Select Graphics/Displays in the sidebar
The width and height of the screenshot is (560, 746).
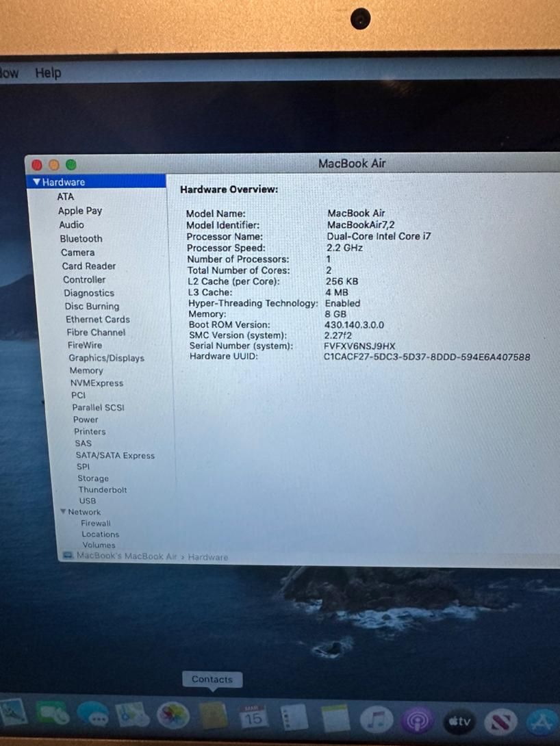point(107,358)
